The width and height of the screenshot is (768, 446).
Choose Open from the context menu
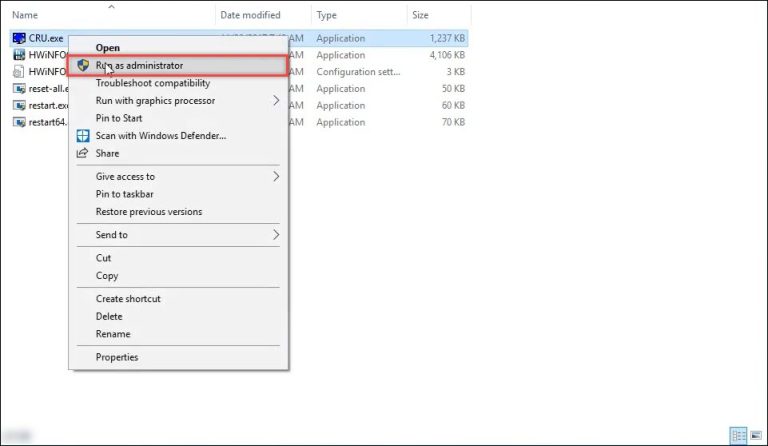[x=107, y=47]
